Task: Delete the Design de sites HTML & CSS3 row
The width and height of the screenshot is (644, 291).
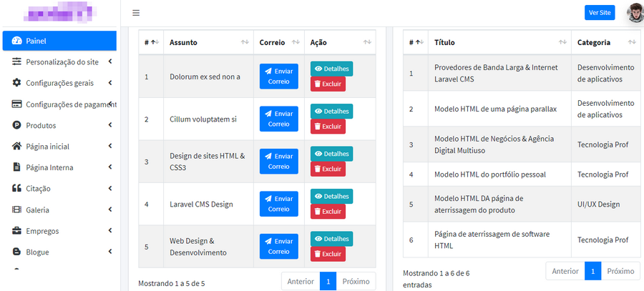Action: pyautogui.click(x=328, y=169)
